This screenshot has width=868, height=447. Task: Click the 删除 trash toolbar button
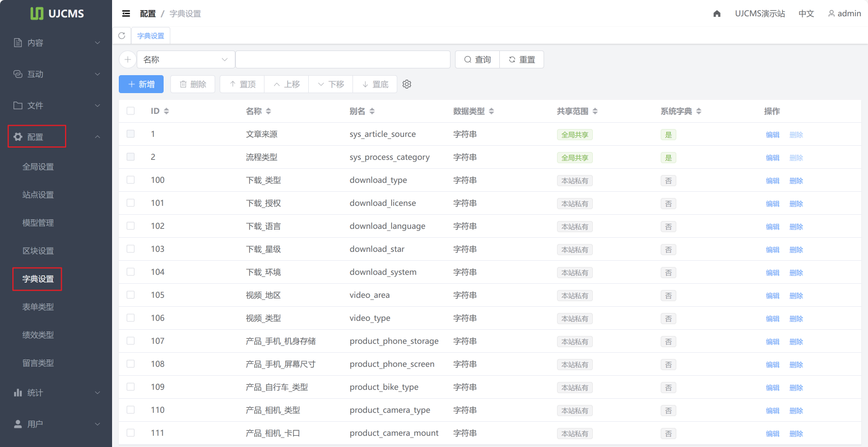(x=193, y=84)
